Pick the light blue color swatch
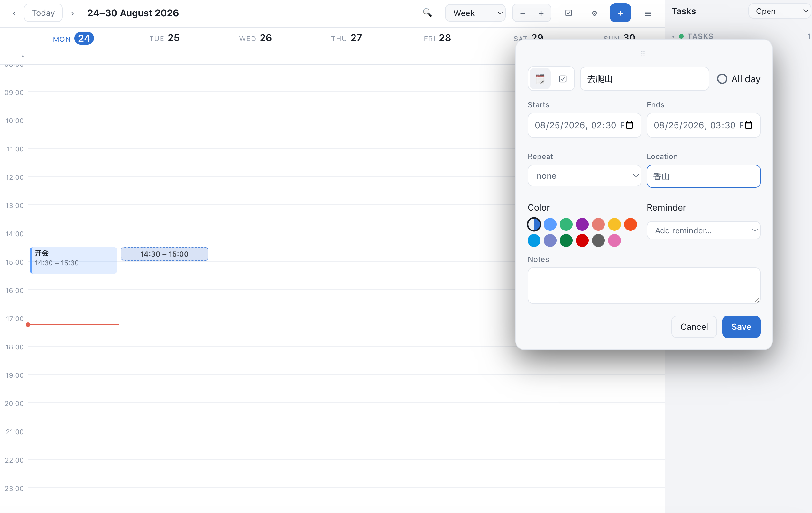The width and height of the screenshot is (812, 513). tap(550, 224)
